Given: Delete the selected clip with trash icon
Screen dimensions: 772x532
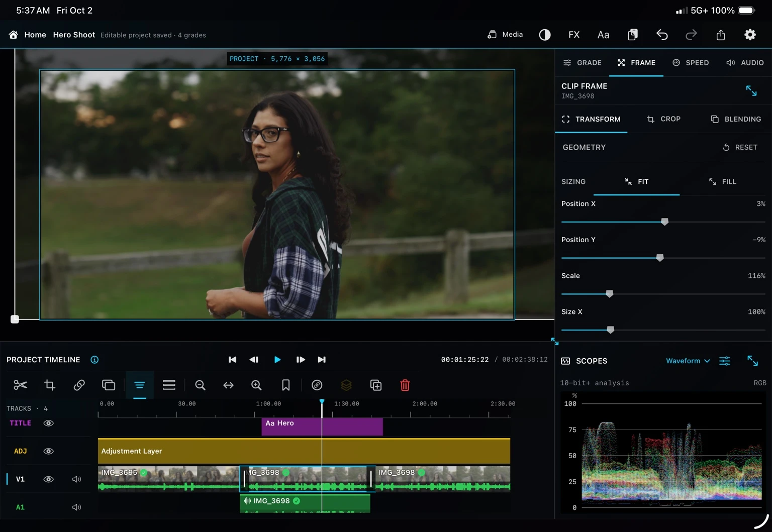Looking at the screenshot, I should tap(405, 385).
